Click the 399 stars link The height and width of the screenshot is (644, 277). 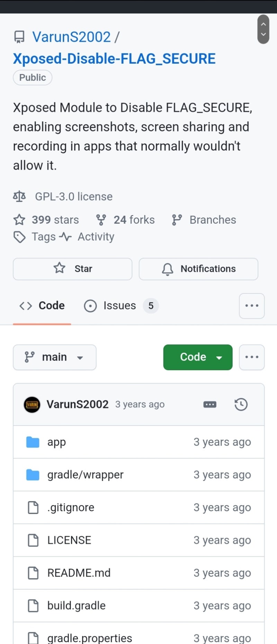[46, 220]
